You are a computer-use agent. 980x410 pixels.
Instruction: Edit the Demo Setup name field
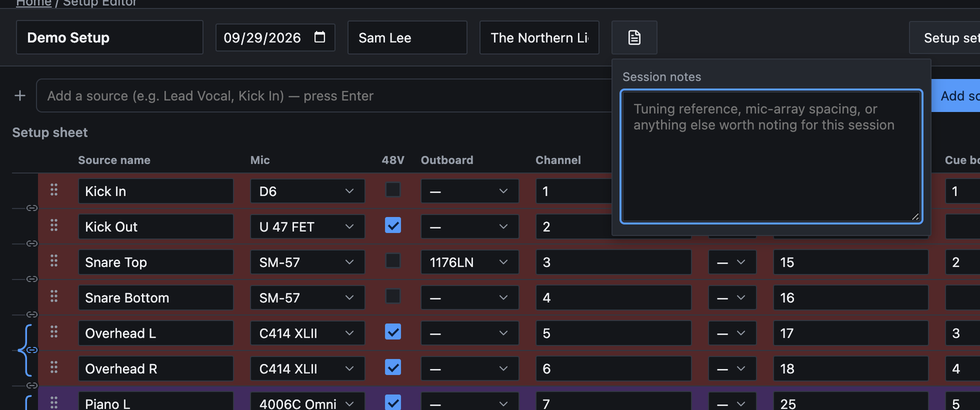pyautogui.click(x=110, y=37)
